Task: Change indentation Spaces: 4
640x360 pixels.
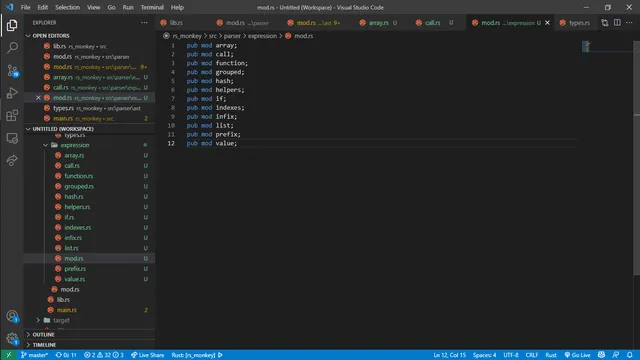Action: 484,355
